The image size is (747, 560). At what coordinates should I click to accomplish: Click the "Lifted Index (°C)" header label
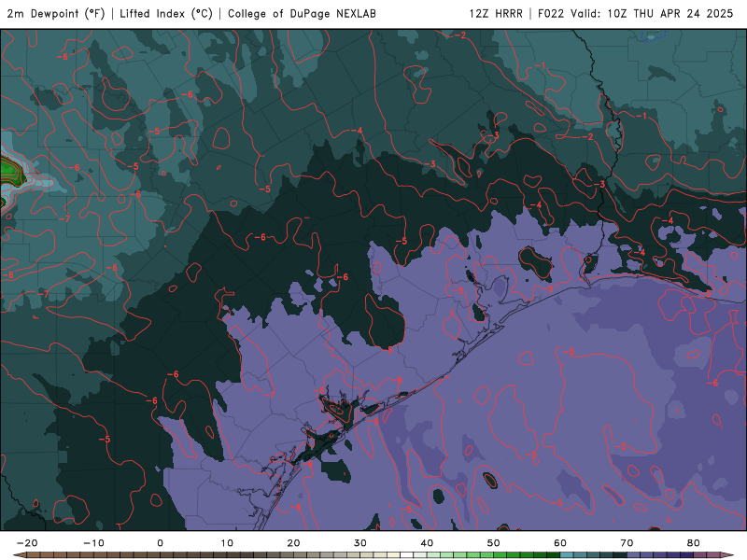tap(166, 13)
